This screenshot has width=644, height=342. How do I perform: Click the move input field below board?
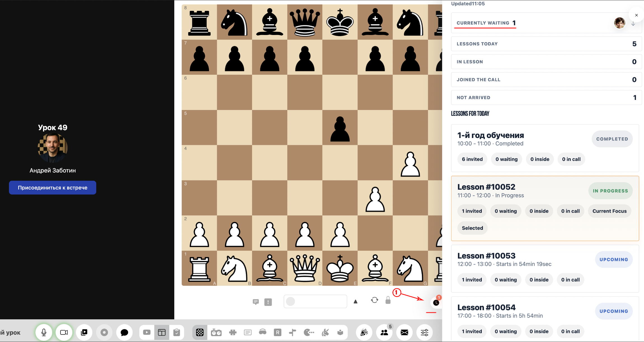[x=315, y=301]
